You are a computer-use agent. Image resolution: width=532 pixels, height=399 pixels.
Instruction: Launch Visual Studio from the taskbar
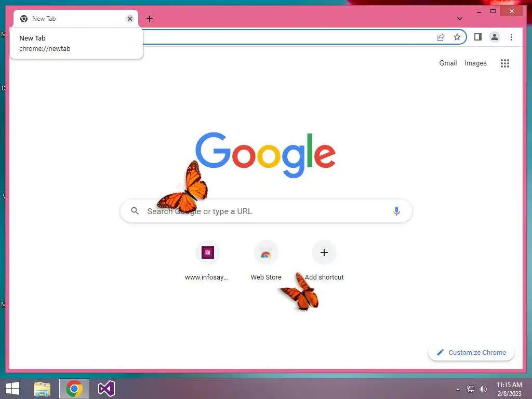click(x=107, y=389)
